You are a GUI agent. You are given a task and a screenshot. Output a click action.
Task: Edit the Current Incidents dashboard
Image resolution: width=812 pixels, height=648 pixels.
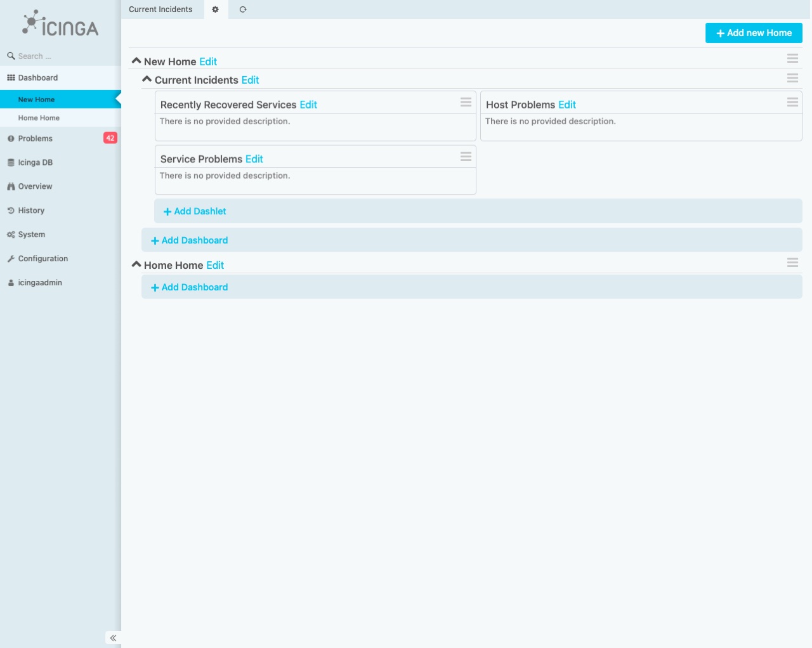coord(251,80)
